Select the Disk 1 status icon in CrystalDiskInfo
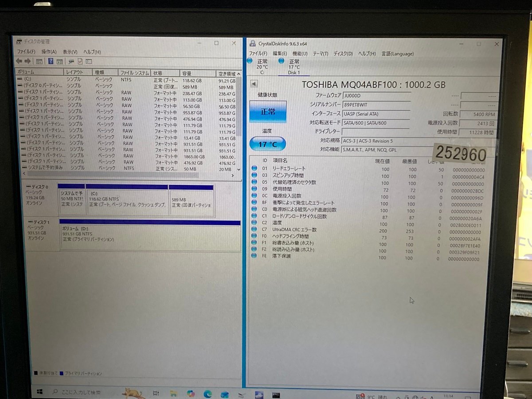532x399 pixels. pyautogui.click(x=281, y=61)
